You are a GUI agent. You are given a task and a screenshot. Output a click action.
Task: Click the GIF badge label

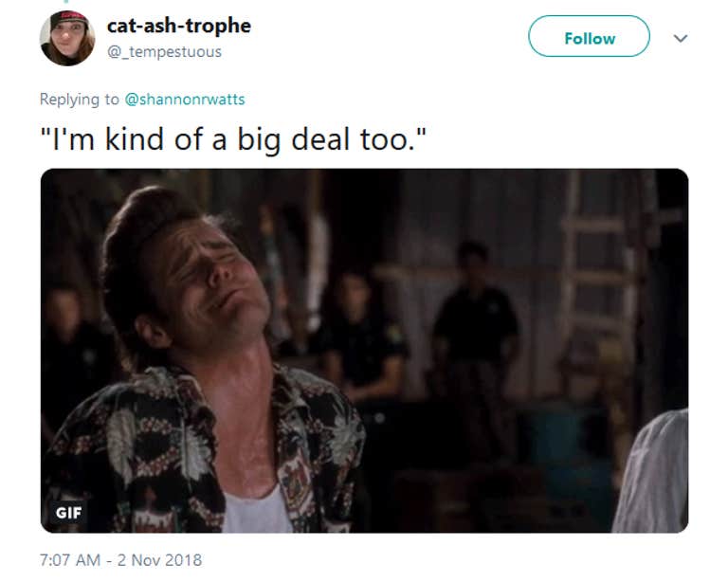(x=68, y=513)
